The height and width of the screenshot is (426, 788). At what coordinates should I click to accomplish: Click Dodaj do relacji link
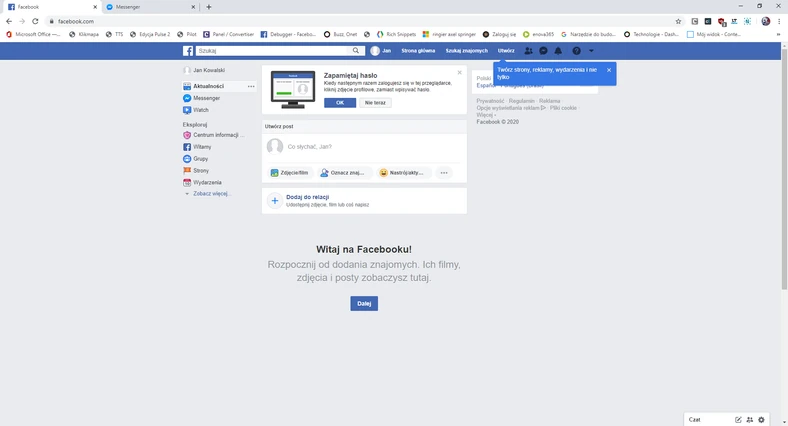pos(308,197)
